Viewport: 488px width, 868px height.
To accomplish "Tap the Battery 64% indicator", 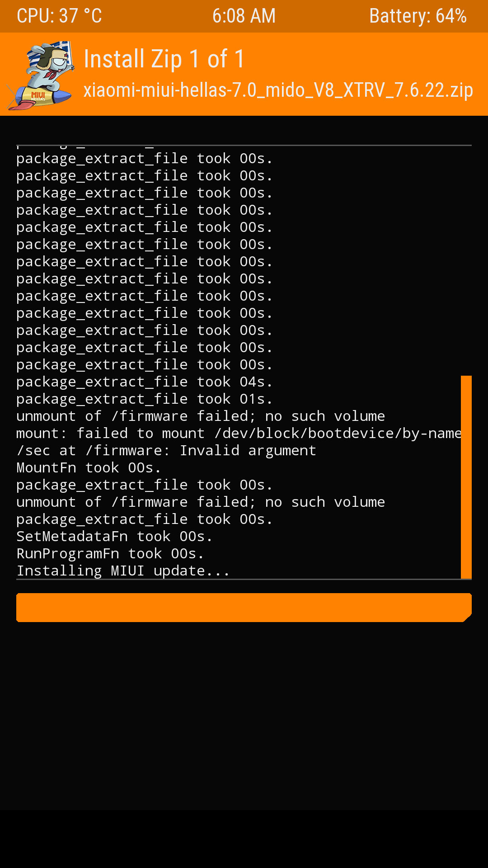I will [x=418, y=16].
